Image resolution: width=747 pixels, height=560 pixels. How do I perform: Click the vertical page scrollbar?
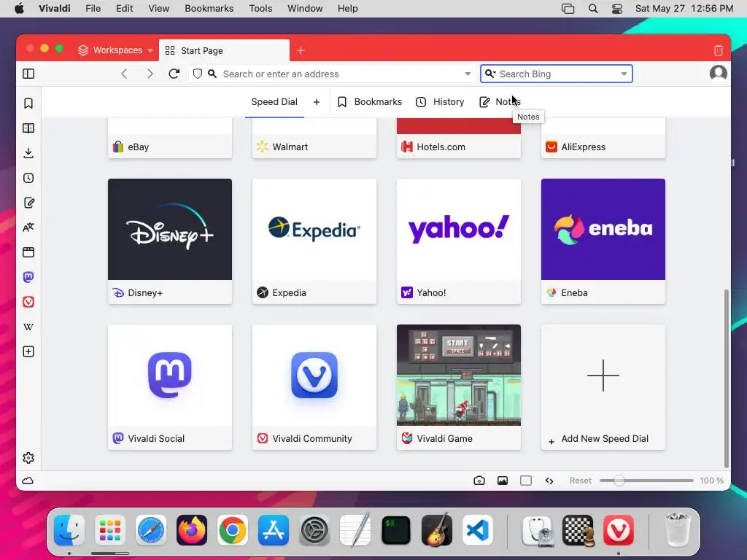click(727, 378)
